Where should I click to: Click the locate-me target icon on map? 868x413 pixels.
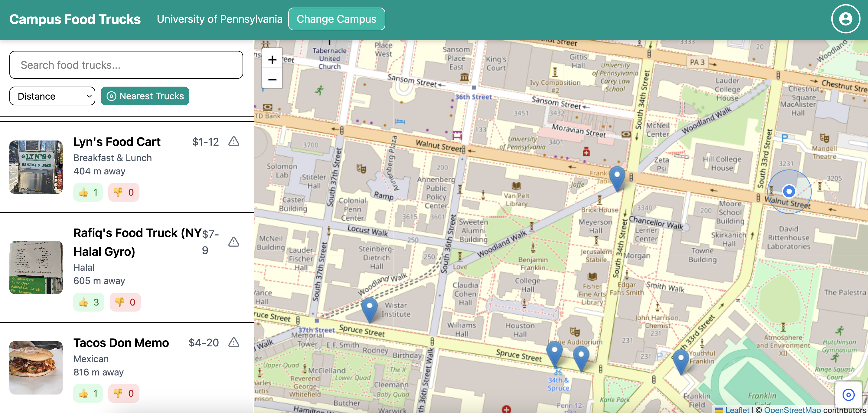(848, 395)
